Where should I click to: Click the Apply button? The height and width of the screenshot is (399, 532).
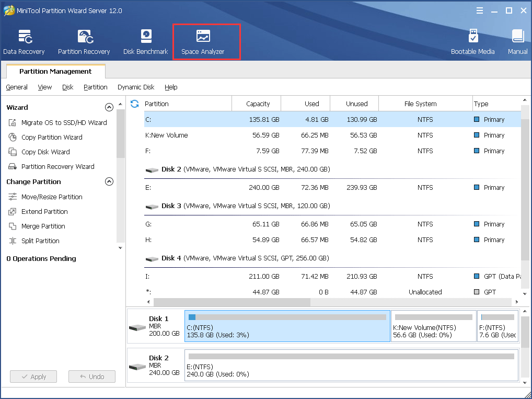(33, 377)
